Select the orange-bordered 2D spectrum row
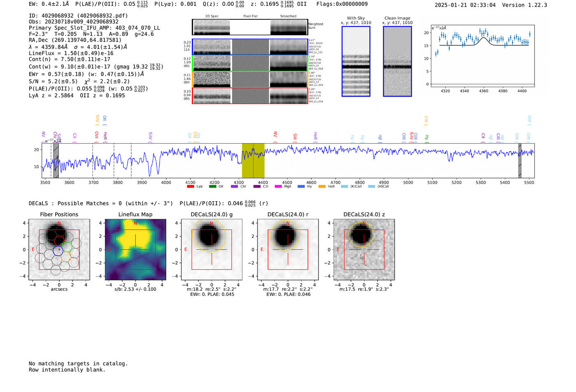 [250, 79]
